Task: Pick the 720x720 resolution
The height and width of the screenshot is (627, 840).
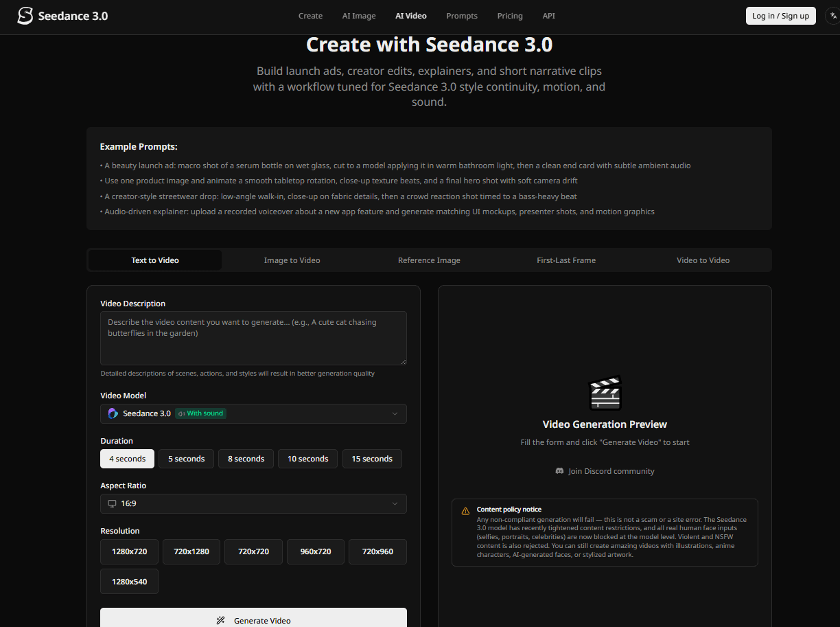Action: 253,551
